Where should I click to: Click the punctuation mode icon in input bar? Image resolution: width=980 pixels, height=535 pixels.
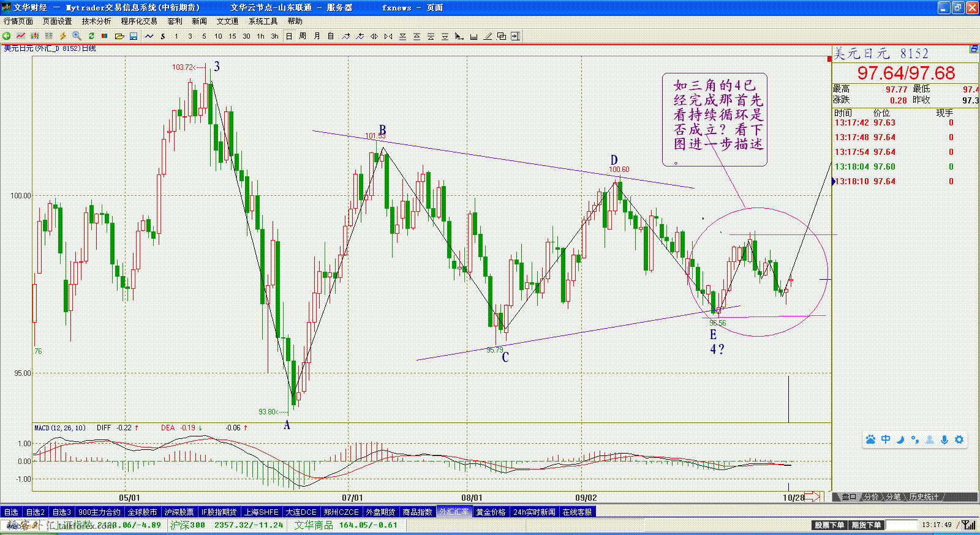pyautogui.click(x=915, y=440)
